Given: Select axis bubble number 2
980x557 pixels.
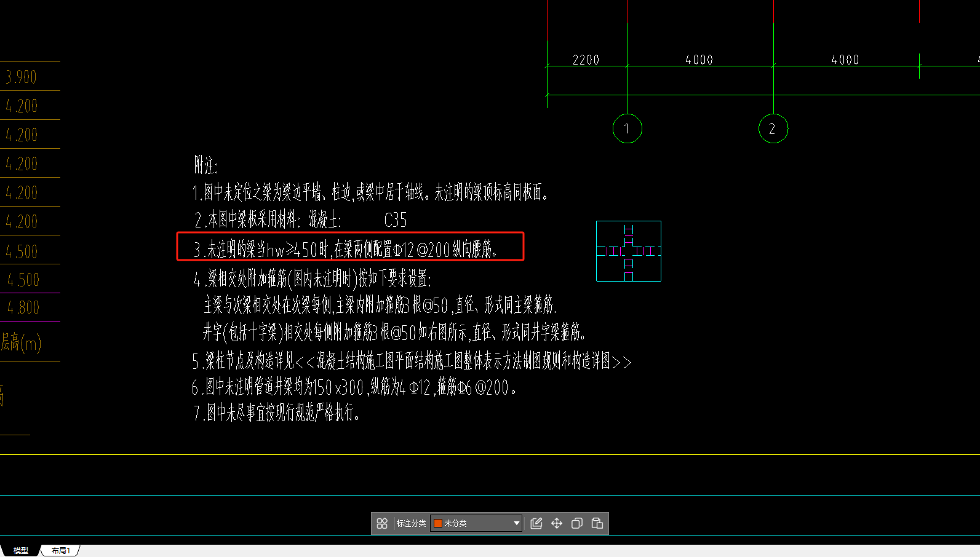Looking at the screenshot, I should click(773, 128).
